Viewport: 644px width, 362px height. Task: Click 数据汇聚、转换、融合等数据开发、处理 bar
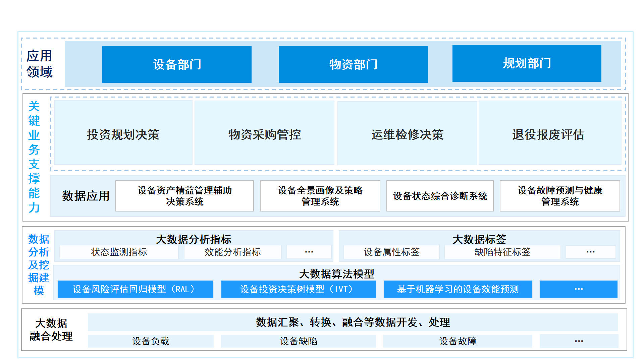[353, 322]
